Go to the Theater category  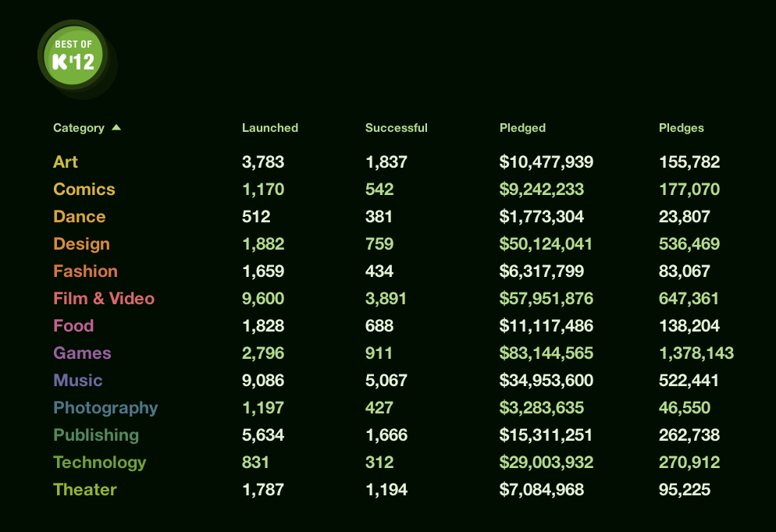pyautogui.click(x=84, y=490)
